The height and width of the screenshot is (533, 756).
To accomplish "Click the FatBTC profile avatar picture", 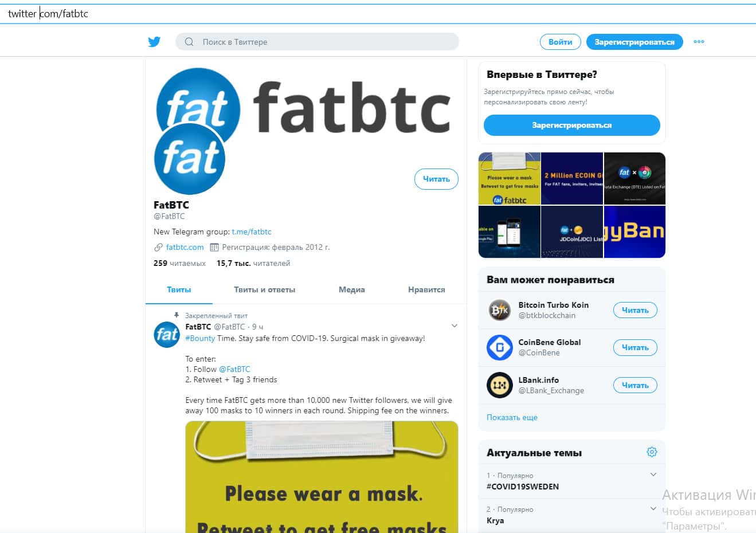I will (x=190, y=159).
